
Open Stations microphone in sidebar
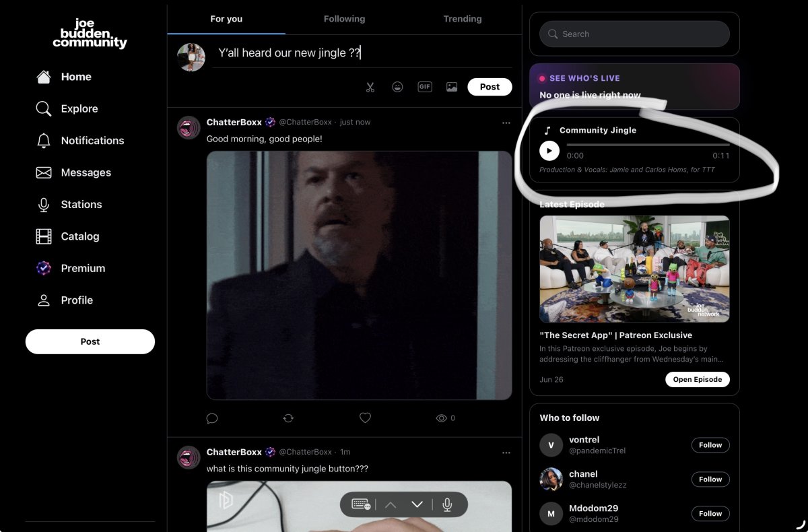click(x=44, y=204)
